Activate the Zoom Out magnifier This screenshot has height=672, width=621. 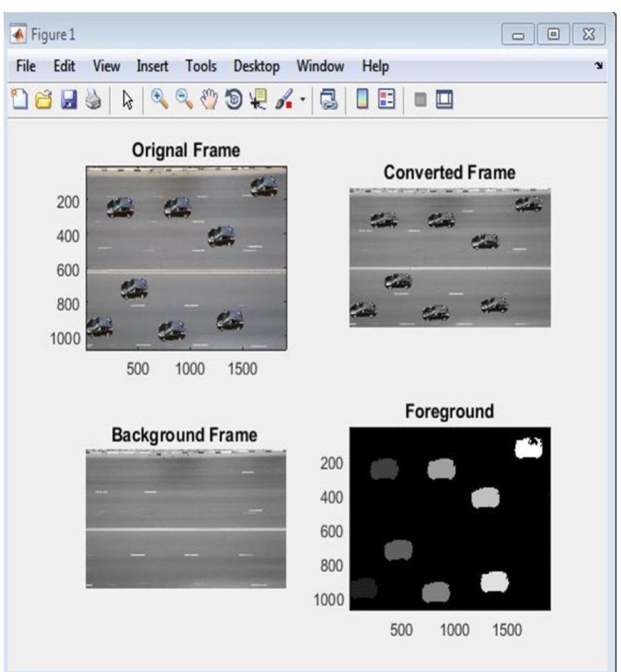click(184, 99)
